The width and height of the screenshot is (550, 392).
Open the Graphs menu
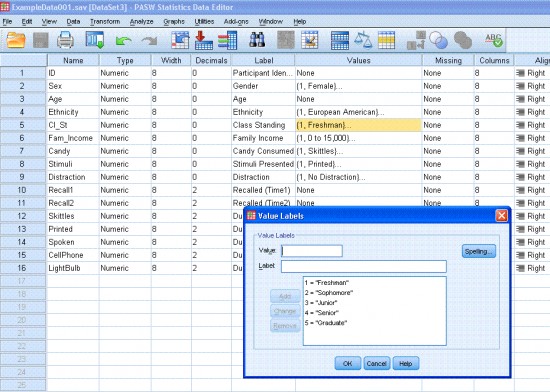pos(174,22)
